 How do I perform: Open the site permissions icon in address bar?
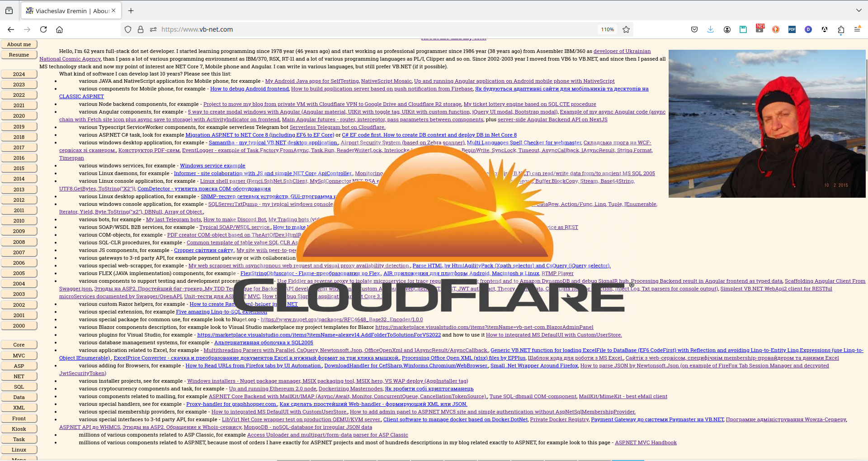pyautogui.click(x=153, y=29)
